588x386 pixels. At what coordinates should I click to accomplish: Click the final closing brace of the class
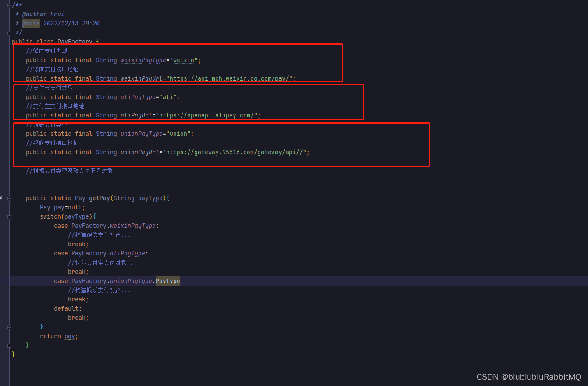click(x=14, y=354)
